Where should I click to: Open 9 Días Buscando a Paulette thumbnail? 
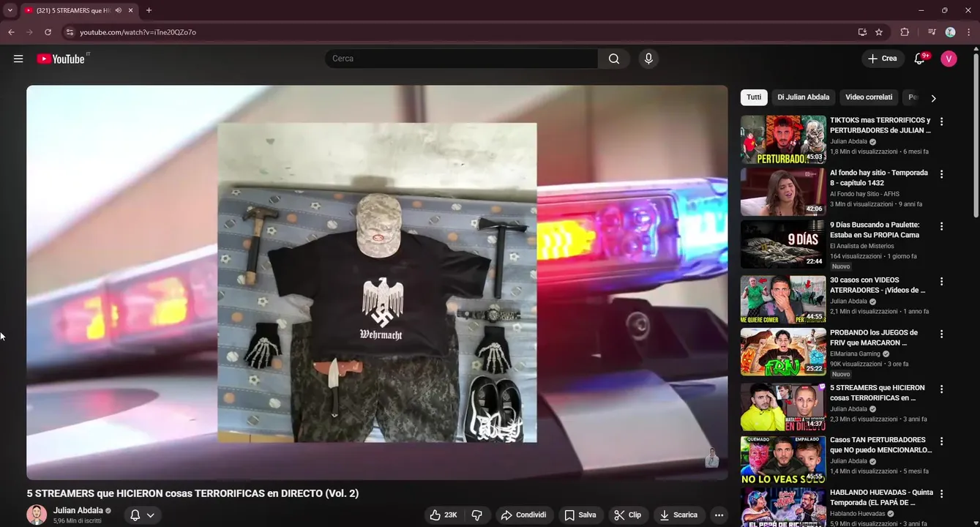coord(783,244)
